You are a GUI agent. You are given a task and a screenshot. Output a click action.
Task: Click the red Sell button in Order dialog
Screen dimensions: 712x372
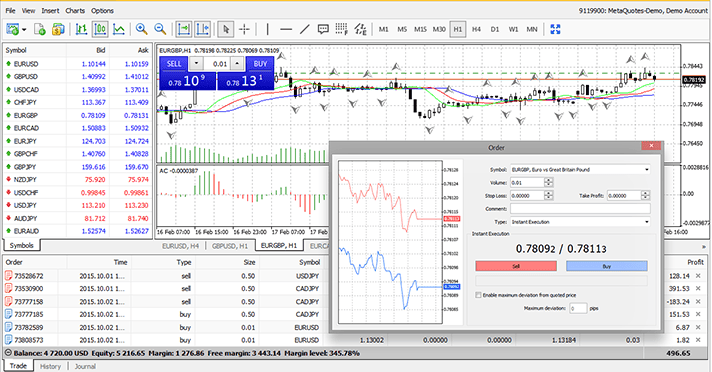(x=516, y=266)
